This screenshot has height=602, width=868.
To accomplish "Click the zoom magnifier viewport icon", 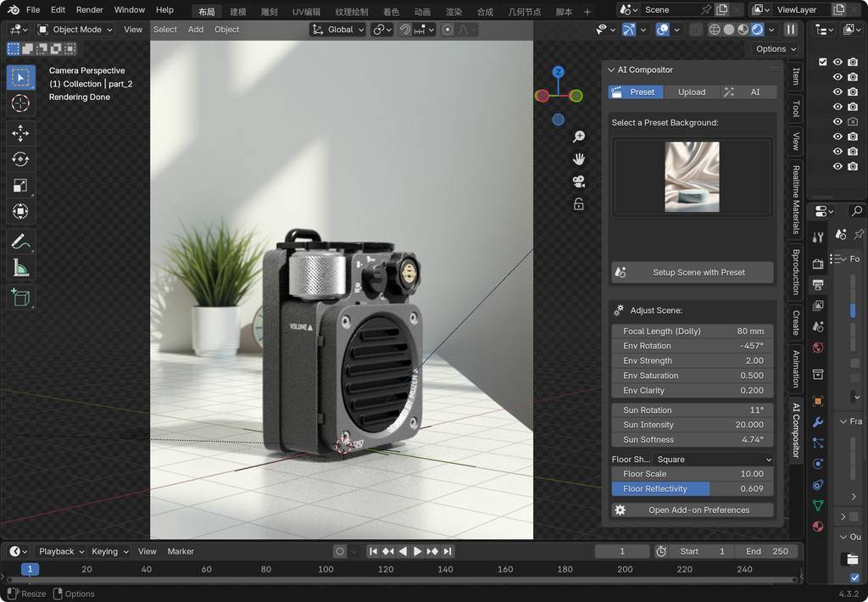I will [579, 137].
